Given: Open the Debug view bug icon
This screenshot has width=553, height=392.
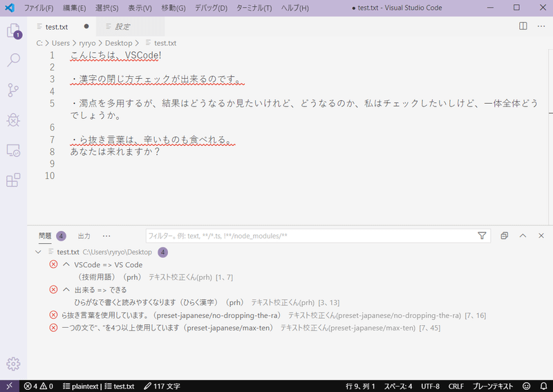Looking at the screenshot, I should pyautogui.click(x=13, y=120).
